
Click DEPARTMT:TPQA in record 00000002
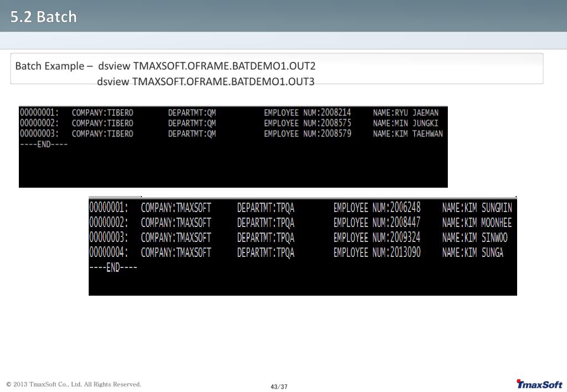point(266,223)
